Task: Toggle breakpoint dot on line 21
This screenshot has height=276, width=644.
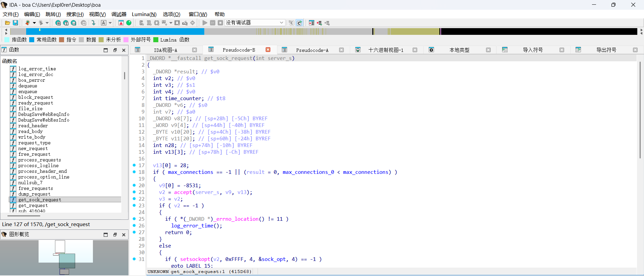Action: point(134,192)
